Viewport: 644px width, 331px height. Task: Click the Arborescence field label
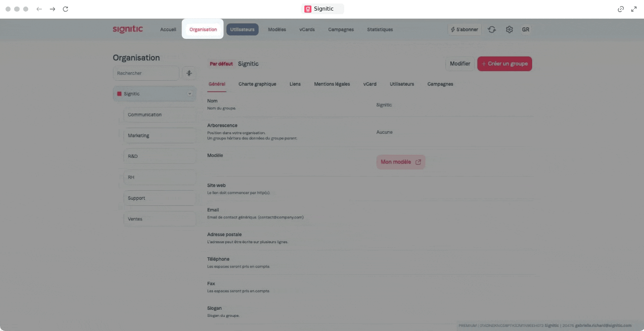pos(222,125)
